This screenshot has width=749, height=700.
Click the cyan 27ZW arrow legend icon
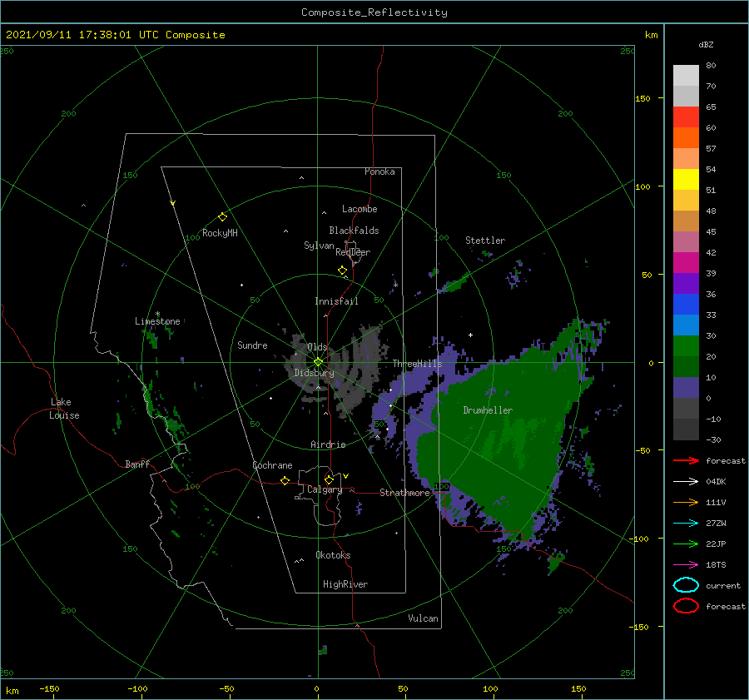[686, 524]
